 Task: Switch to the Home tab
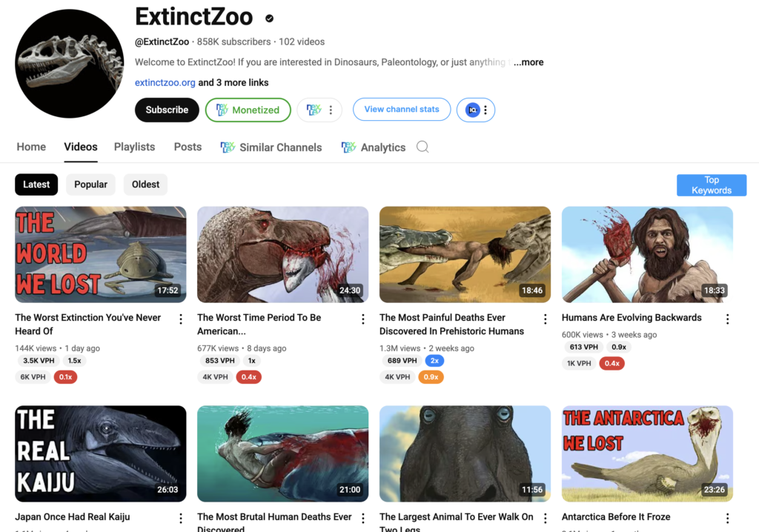[31, 147]
